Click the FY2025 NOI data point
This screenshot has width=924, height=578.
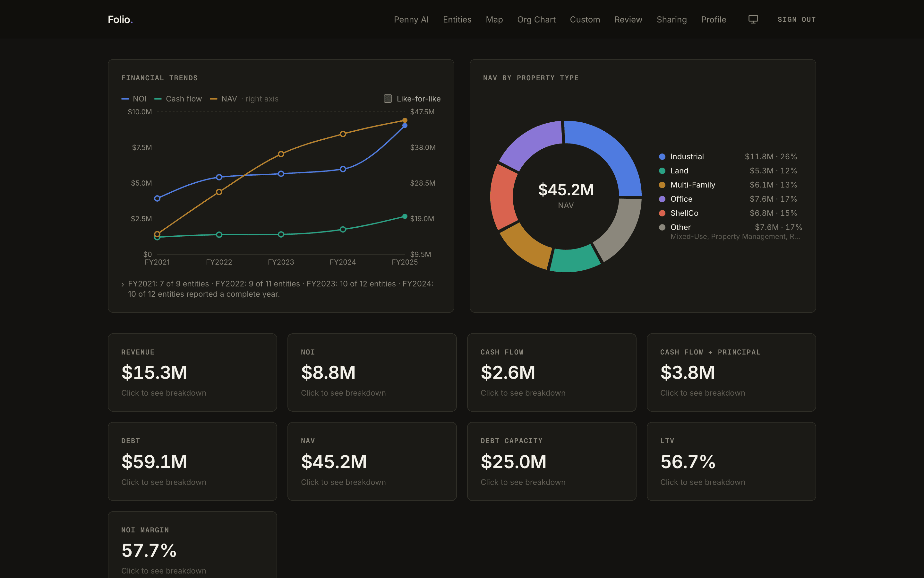click(x=405, y=126)
